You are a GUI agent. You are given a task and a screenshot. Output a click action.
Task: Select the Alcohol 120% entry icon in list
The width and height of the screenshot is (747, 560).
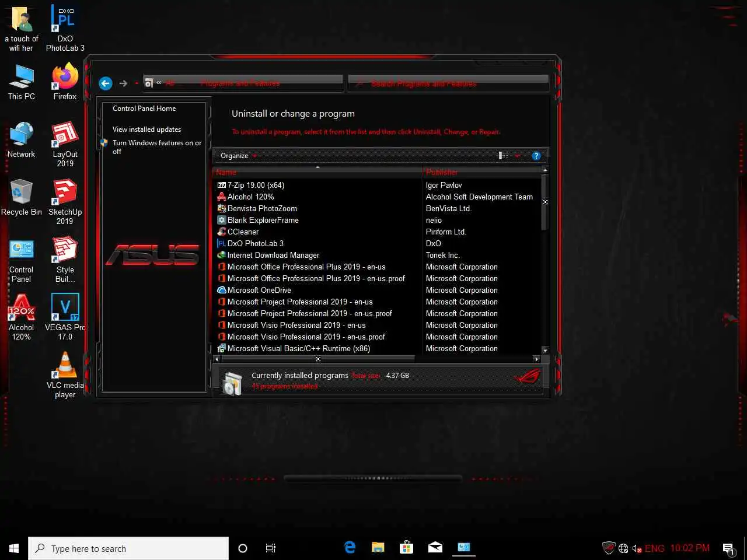(x=222, y=197)
